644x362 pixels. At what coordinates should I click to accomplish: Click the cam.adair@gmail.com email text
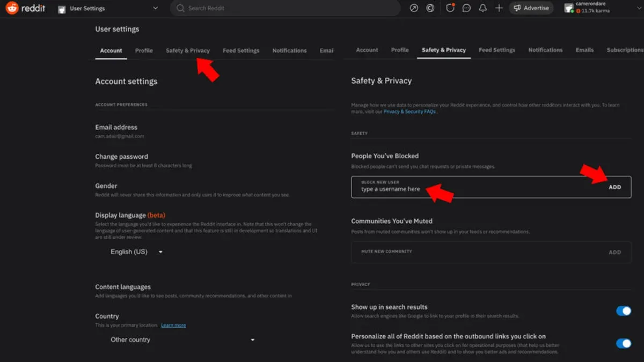pos(120,136)
